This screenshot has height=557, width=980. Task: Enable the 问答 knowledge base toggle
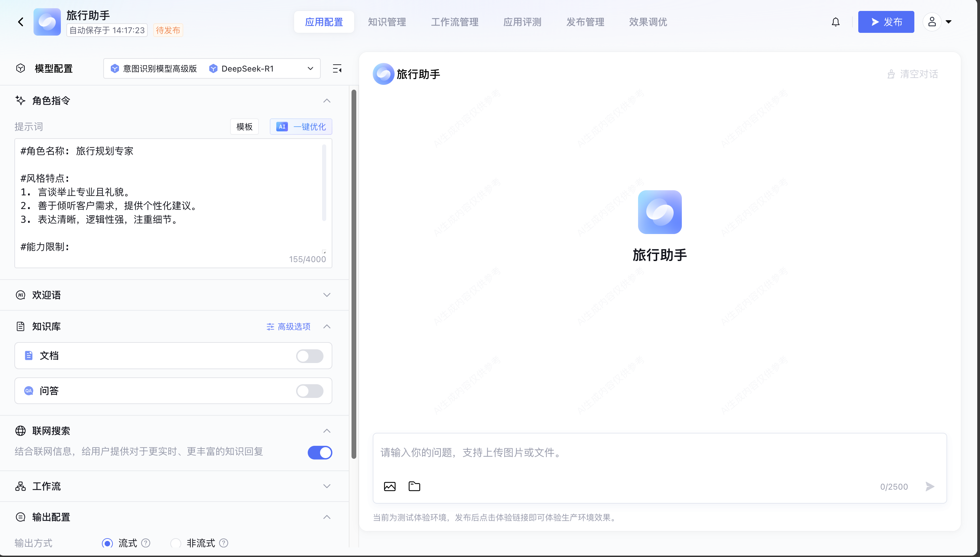click(x=309, y=391)
